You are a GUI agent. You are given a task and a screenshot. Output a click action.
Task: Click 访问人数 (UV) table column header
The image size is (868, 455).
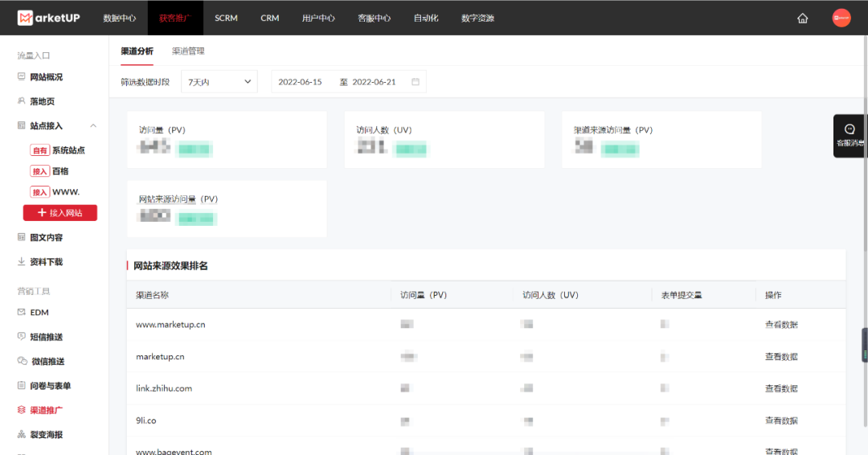click(551, 295)
